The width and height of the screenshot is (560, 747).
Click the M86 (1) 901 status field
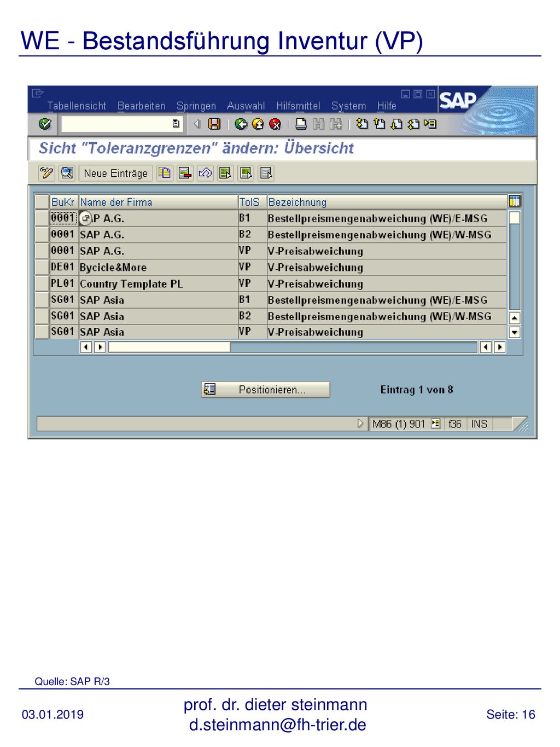(x=399, y=424)
